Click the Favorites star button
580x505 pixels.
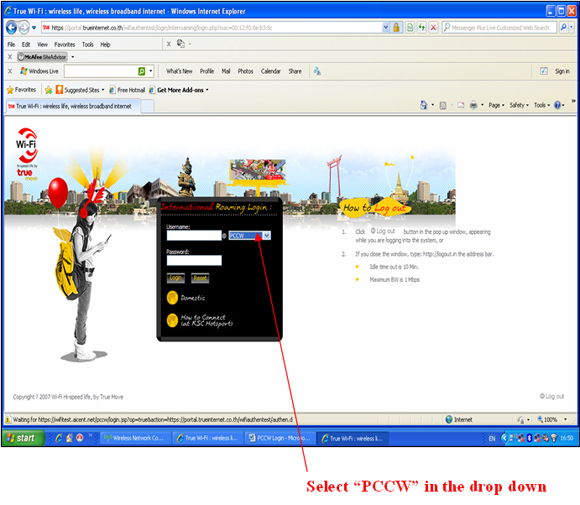point(21,90)
